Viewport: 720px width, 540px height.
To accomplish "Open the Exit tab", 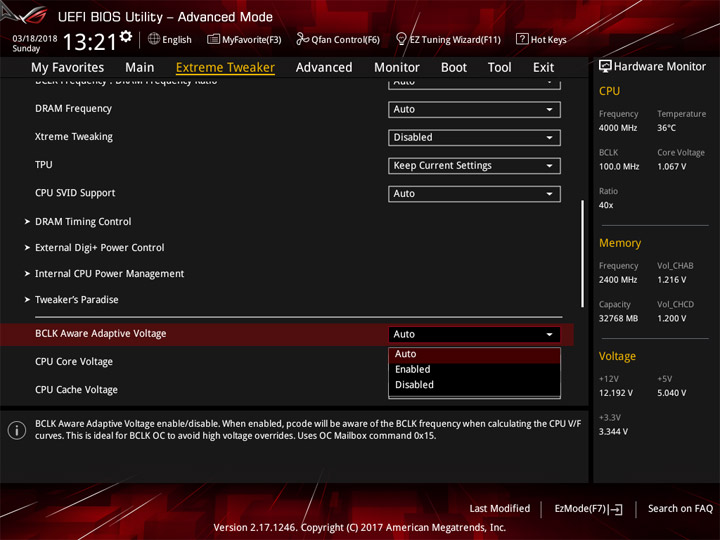I will pos(543,68).
